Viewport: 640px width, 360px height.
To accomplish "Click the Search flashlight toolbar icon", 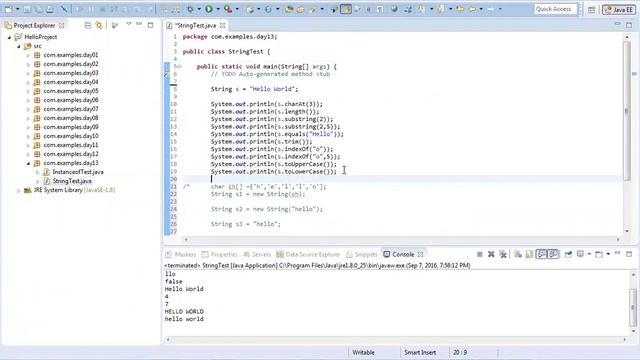I will coord(314,9).
